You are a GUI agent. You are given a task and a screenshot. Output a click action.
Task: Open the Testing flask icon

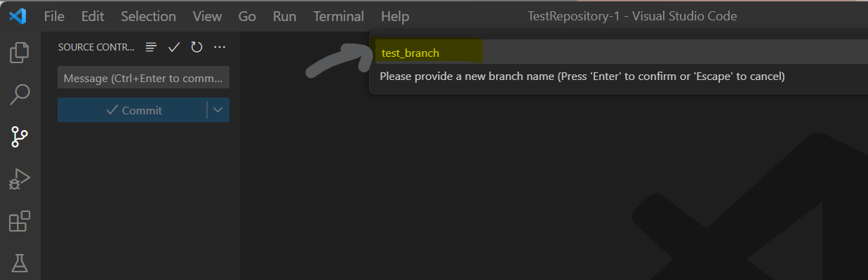coord(20,264)
